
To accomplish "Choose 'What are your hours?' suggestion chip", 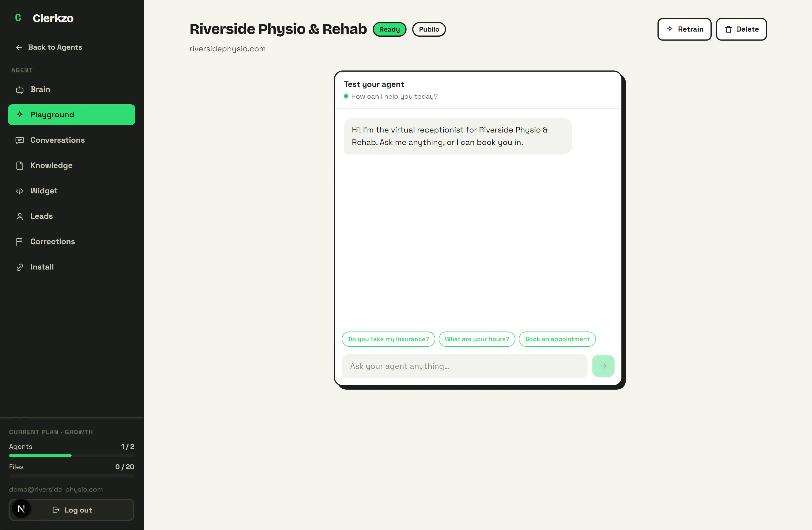I will (x=476, y=339).
